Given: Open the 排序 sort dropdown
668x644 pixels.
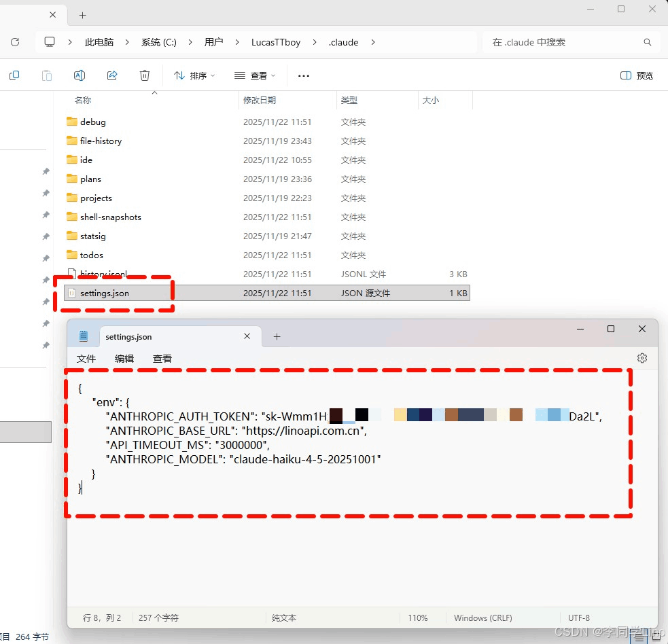Looking at the screenshot, I should pos(194,75).
